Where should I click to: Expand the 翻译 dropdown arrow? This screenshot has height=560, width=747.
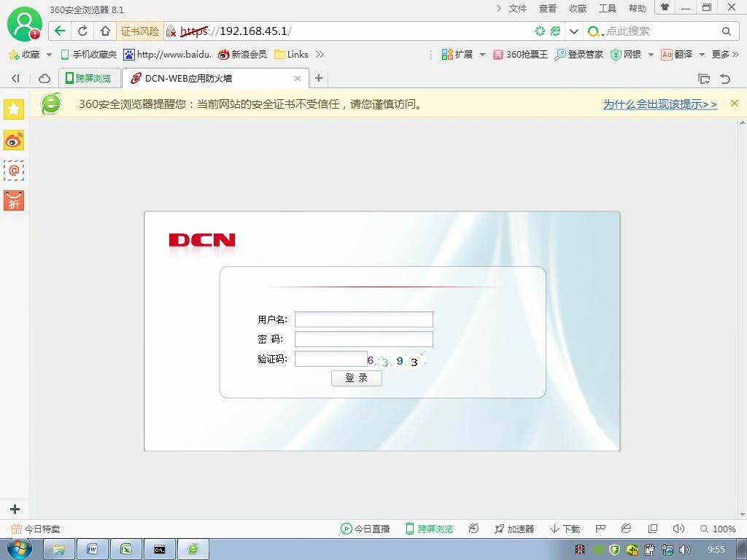[702, 55]
